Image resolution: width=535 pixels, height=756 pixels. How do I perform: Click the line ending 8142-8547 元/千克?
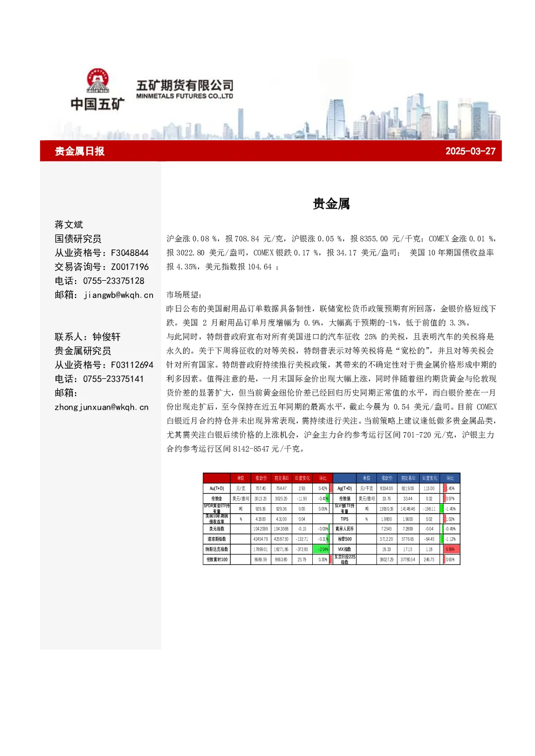(x=236, y=449)
